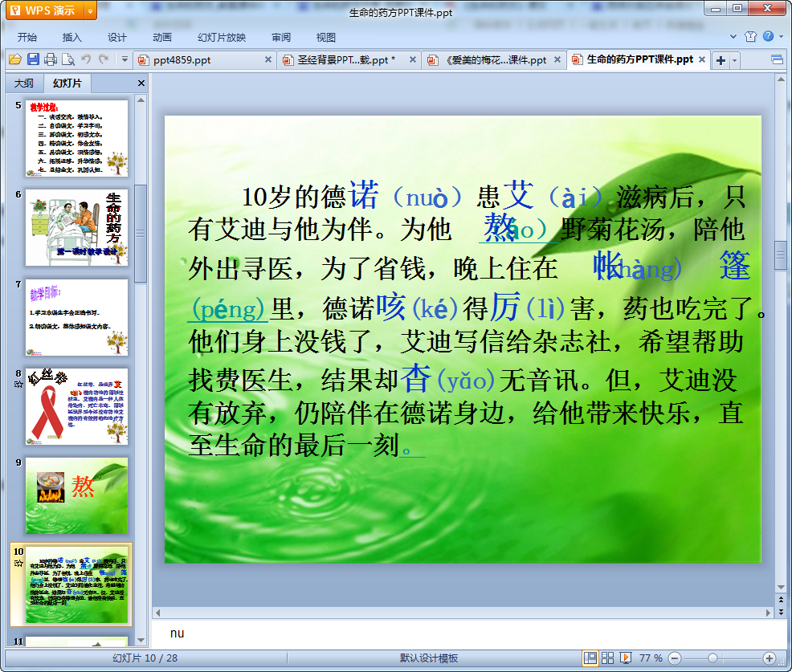Close the 生命的药方PPT课件 tab
792x672 pixels.
pos(701,59)
